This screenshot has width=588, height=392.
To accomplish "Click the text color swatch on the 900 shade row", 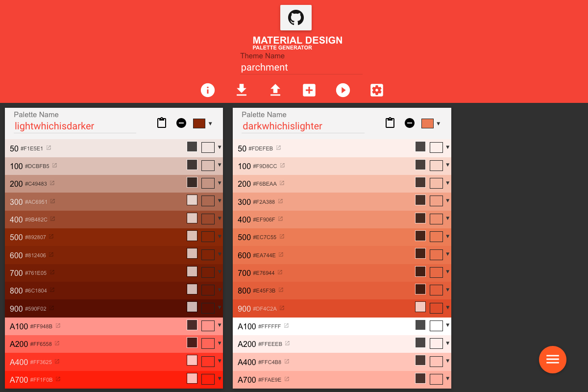I will (x=192, y=307).
